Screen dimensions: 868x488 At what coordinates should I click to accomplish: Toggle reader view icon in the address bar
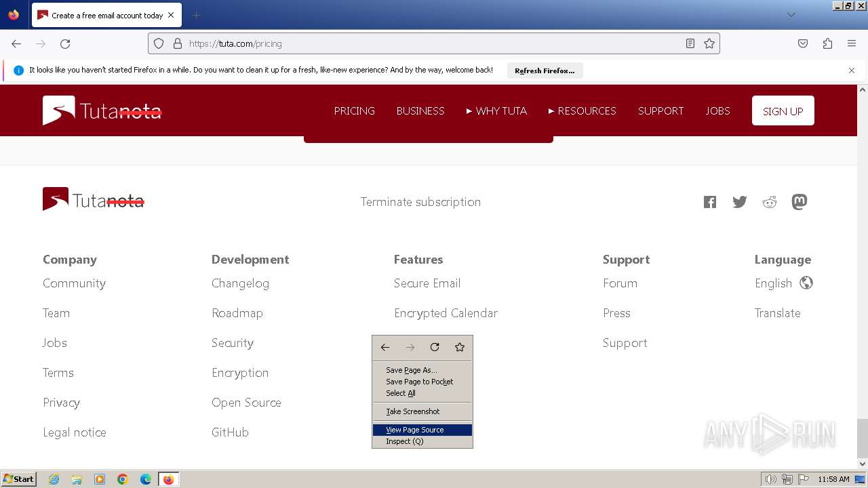tap(690, 43)
